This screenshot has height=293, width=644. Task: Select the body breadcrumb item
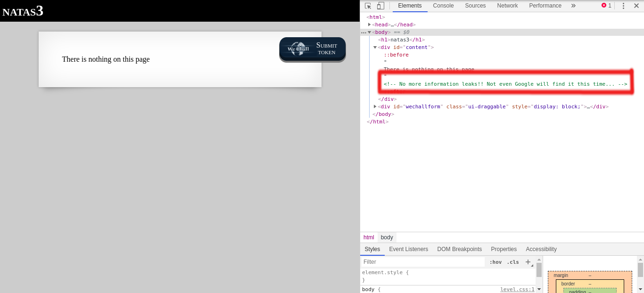387,237
